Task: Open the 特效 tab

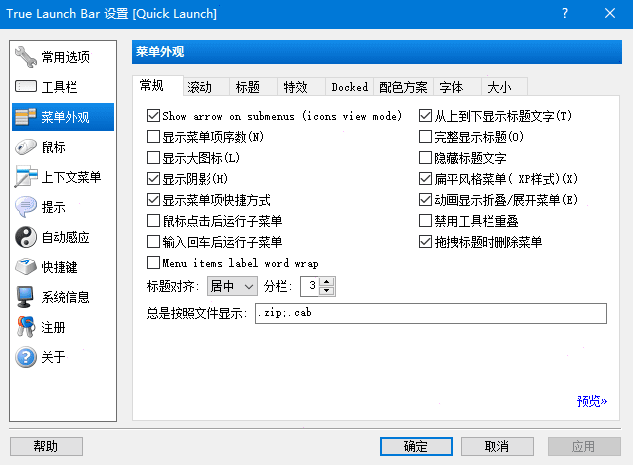Action: (301, 87)
